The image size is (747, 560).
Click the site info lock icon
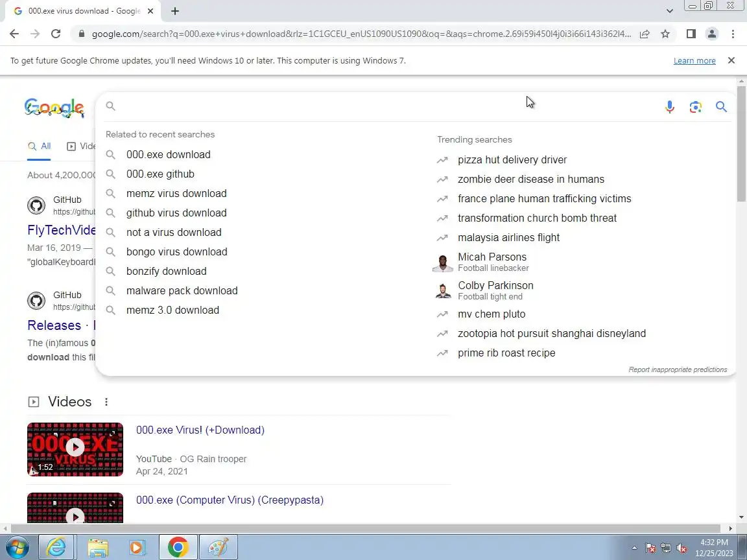pyautogui.click(x=82, y=34)
